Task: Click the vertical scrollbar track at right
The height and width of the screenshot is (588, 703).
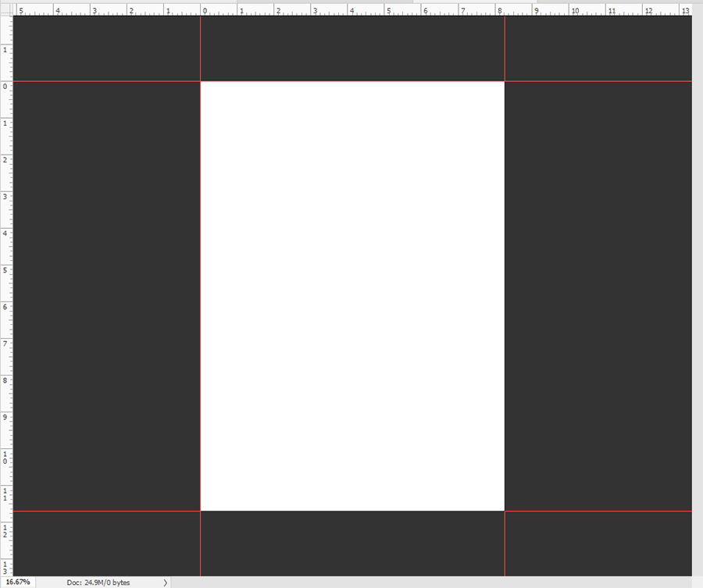Action: point(697,297)
